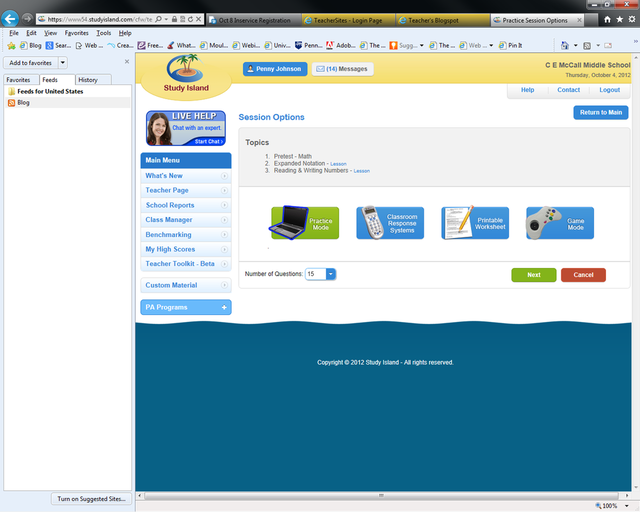Choose Game Mode controller option
This screenshot has height=512, width=640.
point(560,223)
